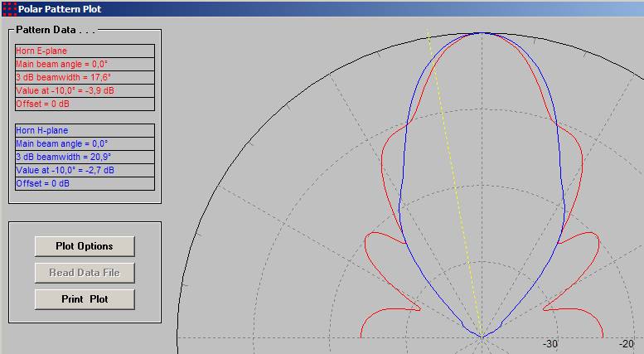Click the Read Data File button
The height and width of the screenshot is (354, 644).
pyautogui.click(x=85, y=273)
